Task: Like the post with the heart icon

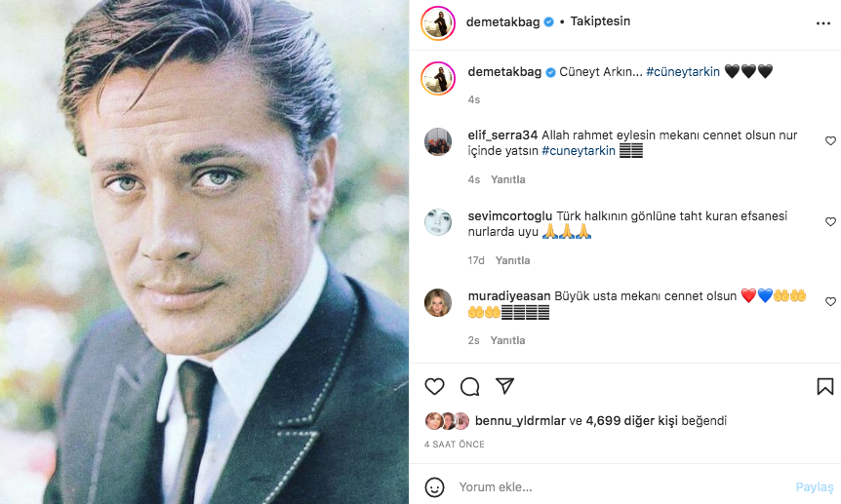Action: tap(435, 387)
